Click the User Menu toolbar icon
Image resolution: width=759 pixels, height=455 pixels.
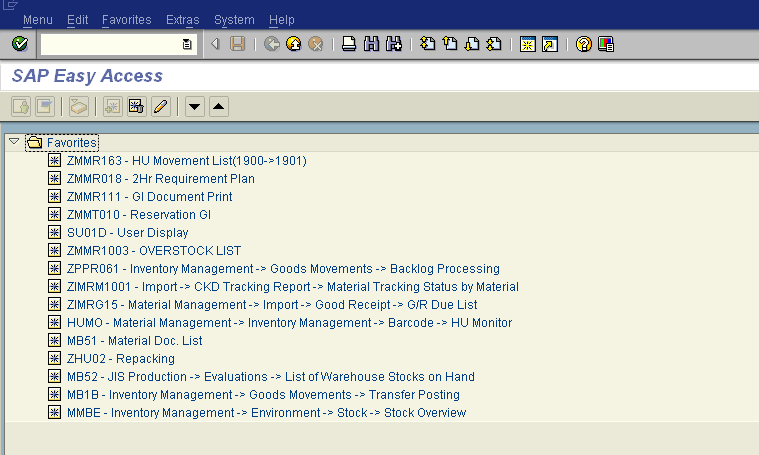(21, 106)
